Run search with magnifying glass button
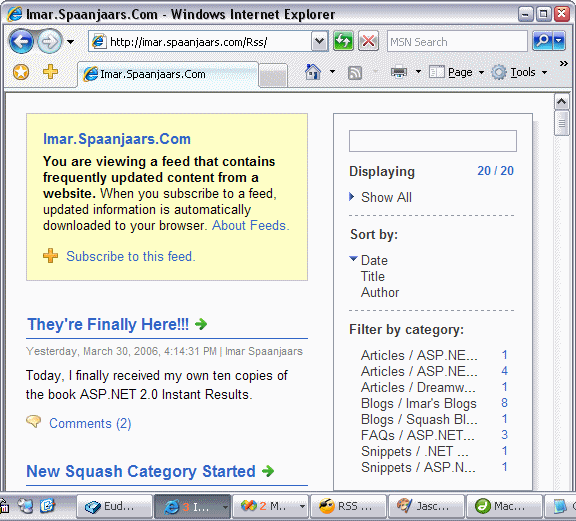 pos(542,41)
